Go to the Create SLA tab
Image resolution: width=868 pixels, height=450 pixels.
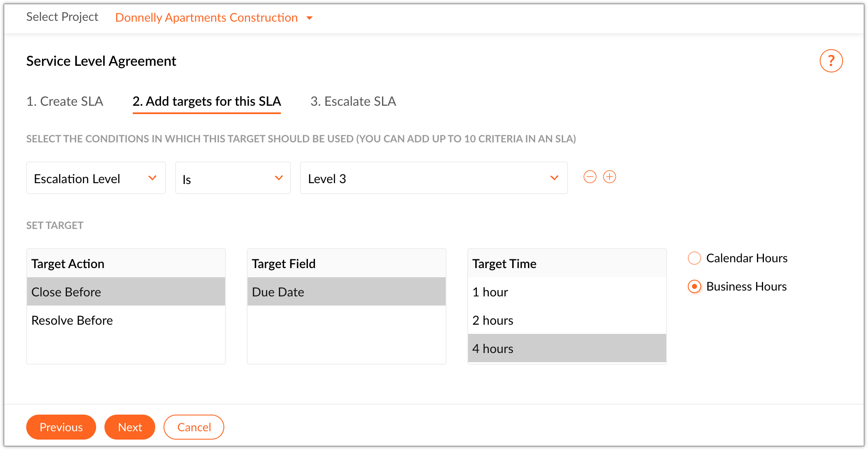64,101
